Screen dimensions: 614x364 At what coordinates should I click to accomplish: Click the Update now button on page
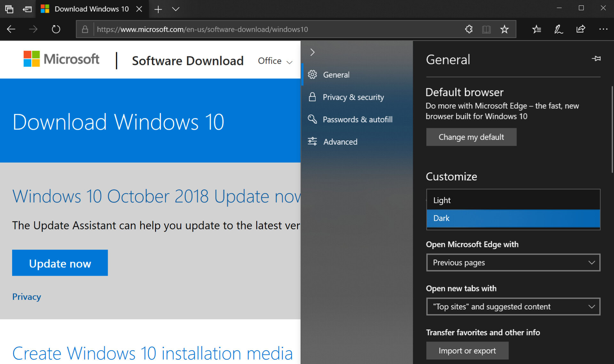[60, 262]
